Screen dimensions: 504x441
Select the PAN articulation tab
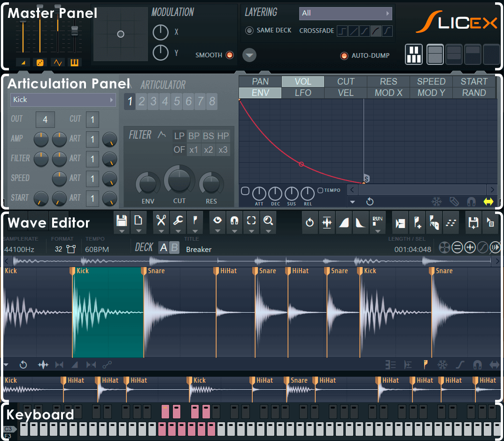[x=260, y=82]
